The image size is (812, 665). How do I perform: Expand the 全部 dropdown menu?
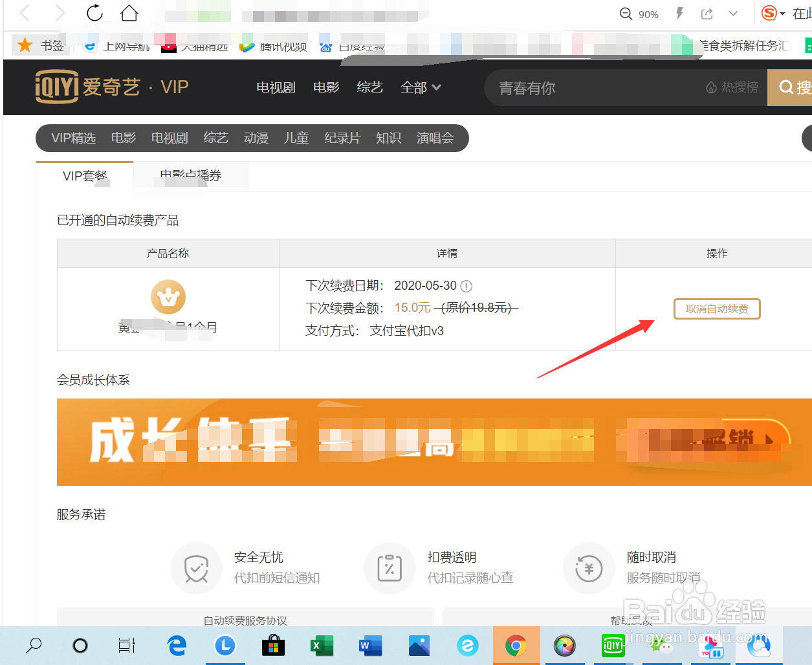(x=421, y=87)
